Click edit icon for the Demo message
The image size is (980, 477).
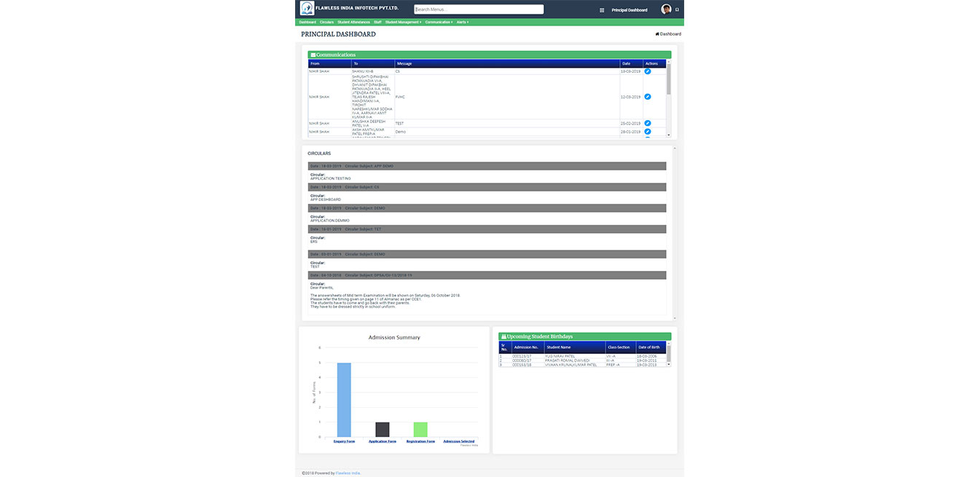point(648,132)
